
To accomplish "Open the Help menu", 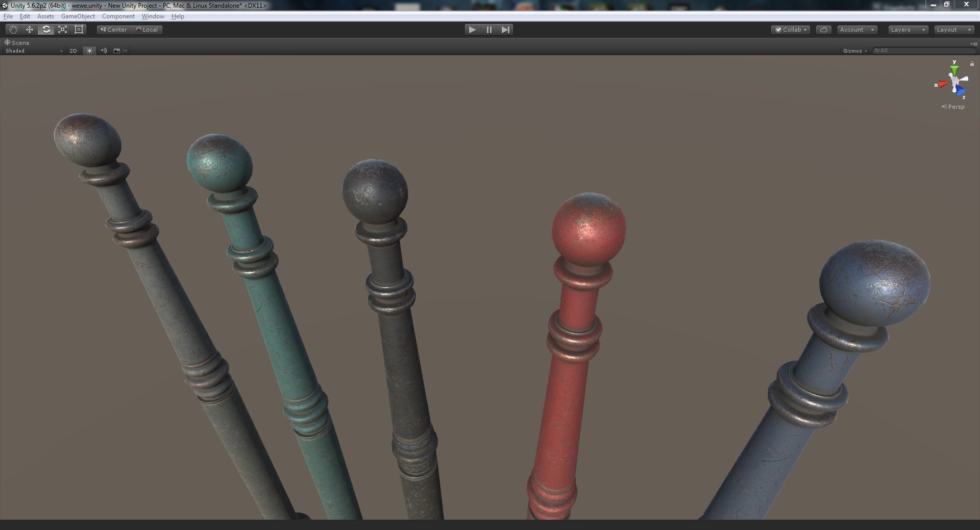I will pyautogui.click(x=178, y=16).
